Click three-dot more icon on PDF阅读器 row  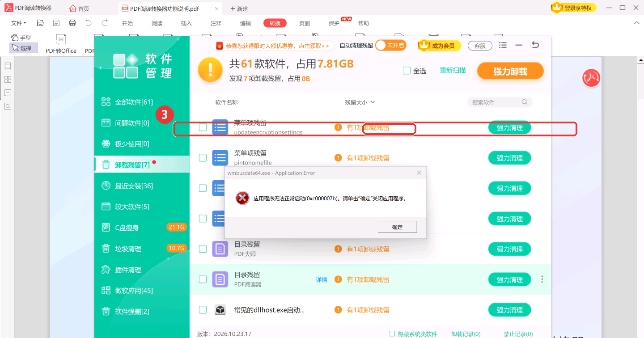click(x=542, y=279)
